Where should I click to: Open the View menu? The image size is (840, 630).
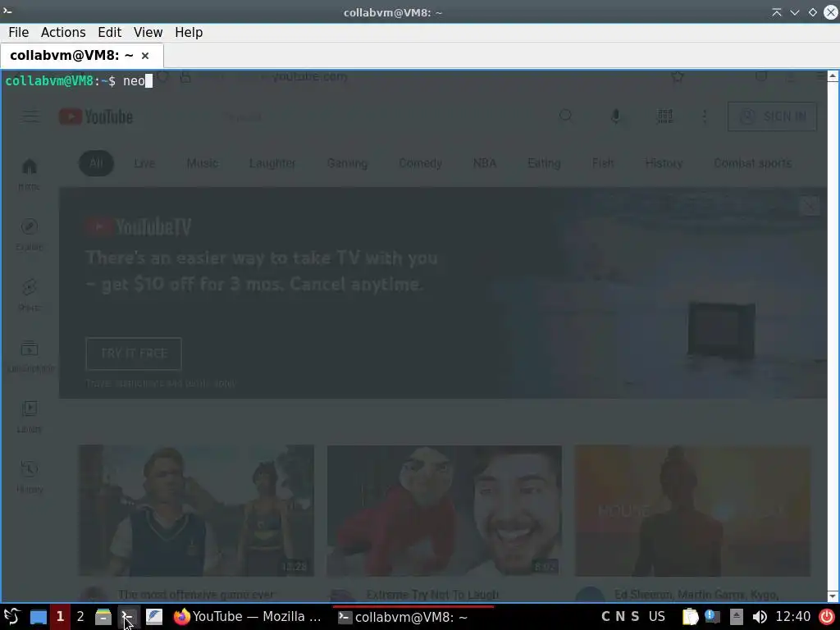[x=148, y=32]
